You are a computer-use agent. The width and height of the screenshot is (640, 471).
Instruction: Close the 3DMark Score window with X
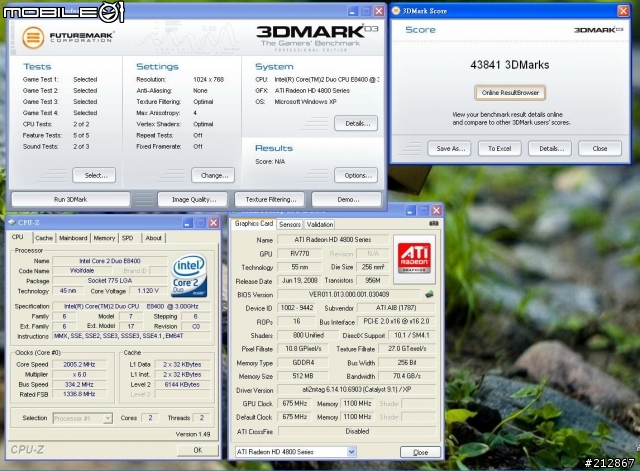623,11
